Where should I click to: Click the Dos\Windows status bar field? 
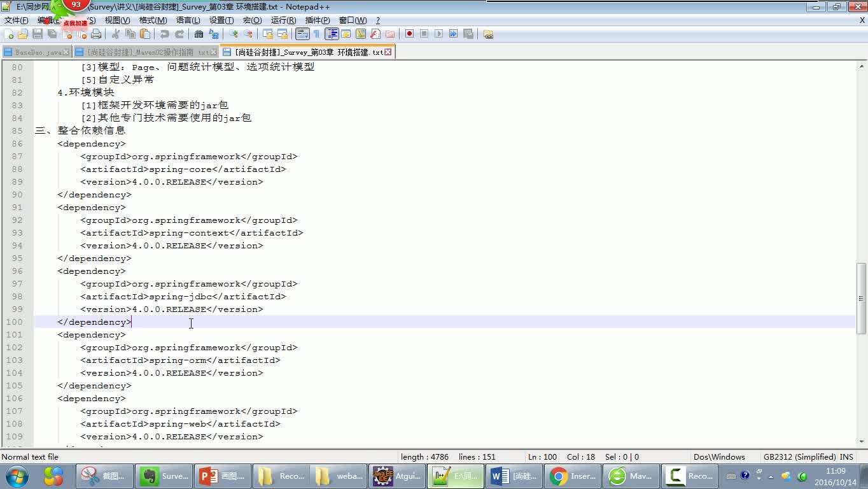[x=719, y=457]
